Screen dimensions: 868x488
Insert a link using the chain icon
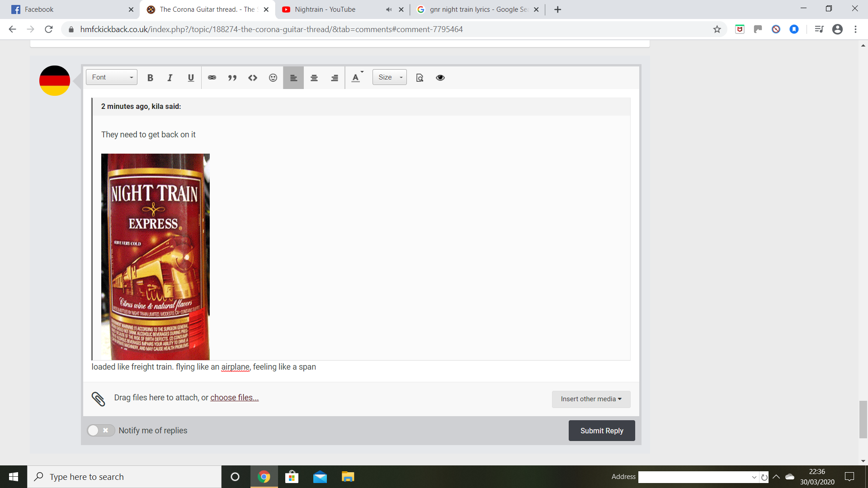point(212,78)
